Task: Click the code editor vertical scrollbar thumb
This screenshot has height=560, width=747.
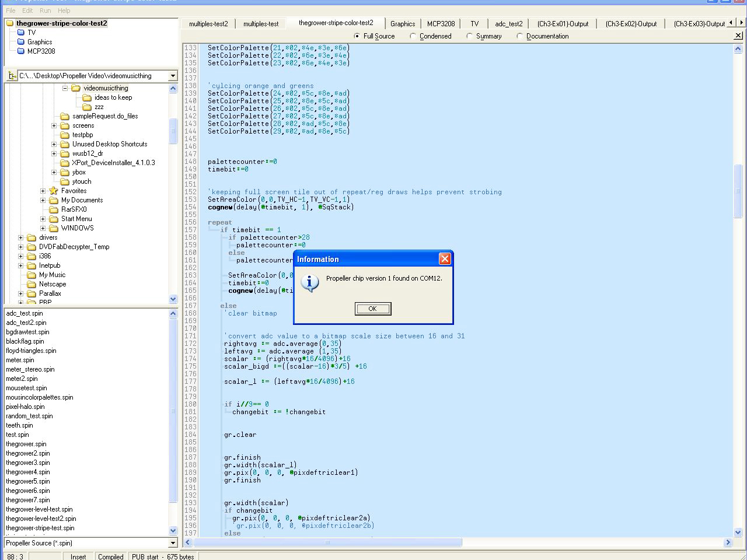Action: [x=738, y=190]
